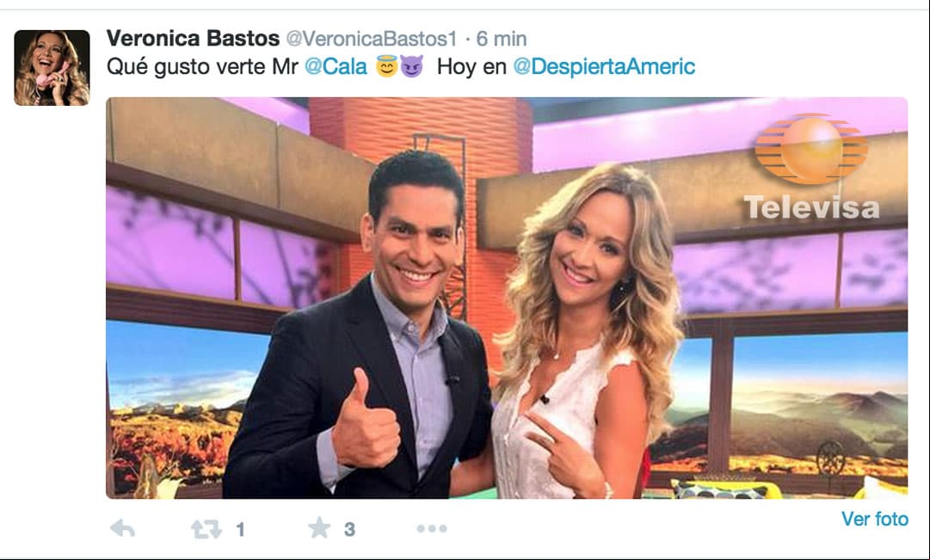Screen dimensions: 930x560
Task: Open the Ver foto link
Action: tap(875, 519)
